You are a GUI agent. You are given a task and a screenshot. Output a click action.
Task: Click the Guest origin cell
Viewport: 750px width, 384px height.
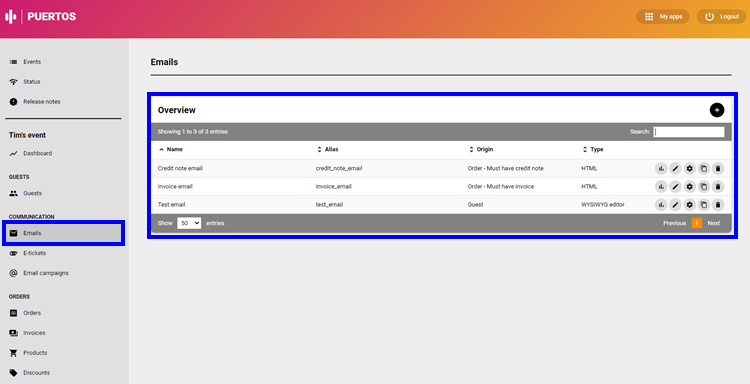pyautogui.click(x=475, y=205)
